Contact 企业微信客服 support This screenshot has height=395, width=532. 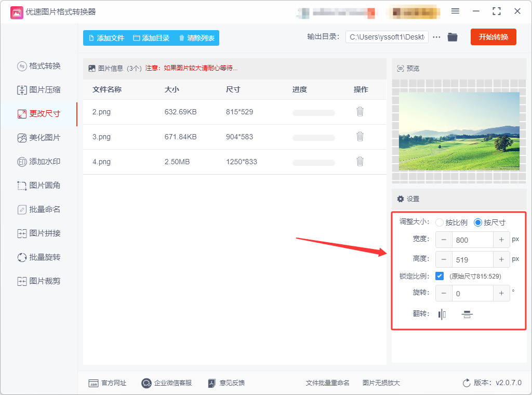[x=167, y=383]
